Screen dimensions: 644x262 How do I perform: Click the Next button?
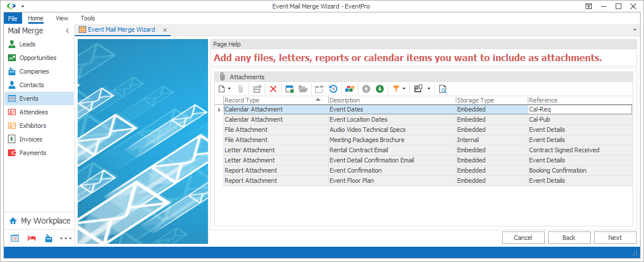click(x=615, y=238)
